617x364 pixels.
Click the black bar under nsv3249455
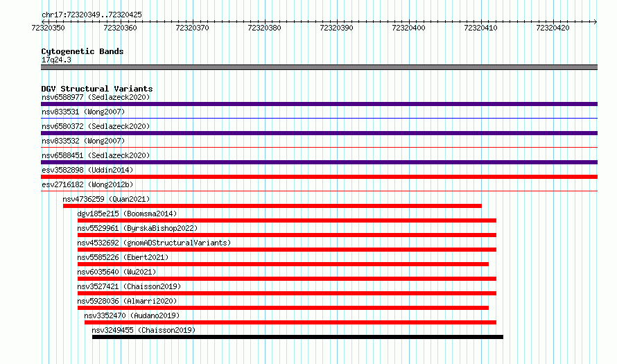point(297,337)
